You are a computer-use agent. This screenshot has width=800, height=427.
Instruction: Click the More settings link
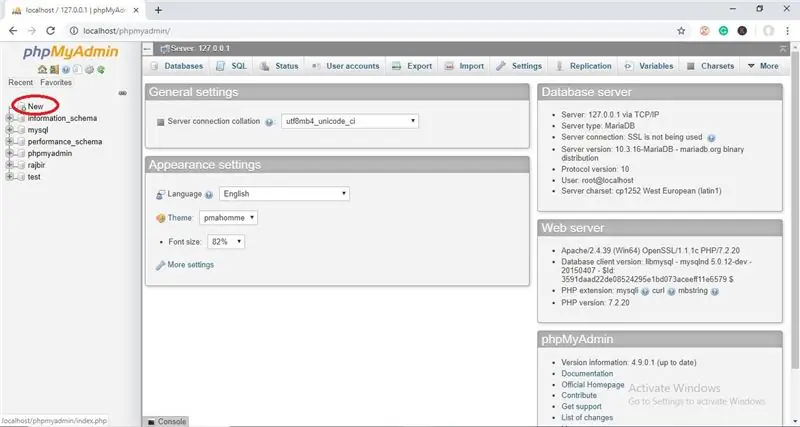click(x=190, y=265)
